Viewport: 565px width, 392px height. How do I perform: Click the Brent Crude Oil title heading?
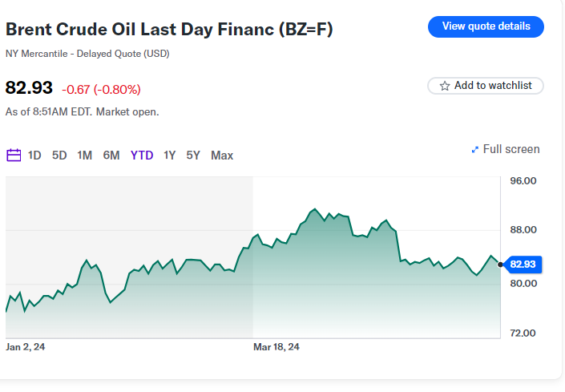point(169,30)
